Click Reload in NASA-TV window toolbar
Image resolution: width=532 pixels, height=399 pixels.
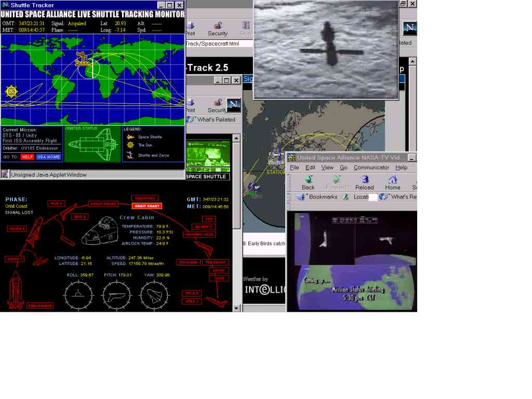tap(364, 183)
